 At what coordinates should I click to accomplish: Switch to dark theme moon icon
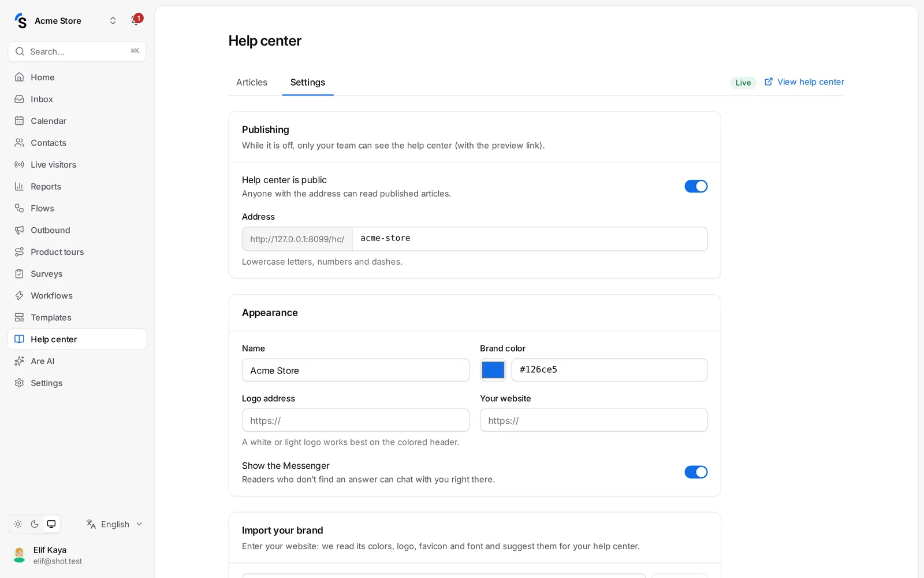point(35,524)
